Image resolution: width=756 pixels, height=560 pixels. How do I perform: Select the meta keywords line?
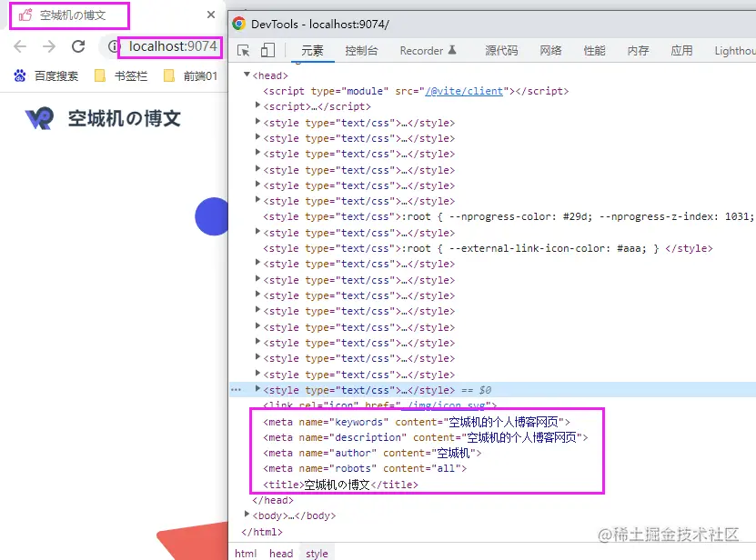tap(417, 422)
